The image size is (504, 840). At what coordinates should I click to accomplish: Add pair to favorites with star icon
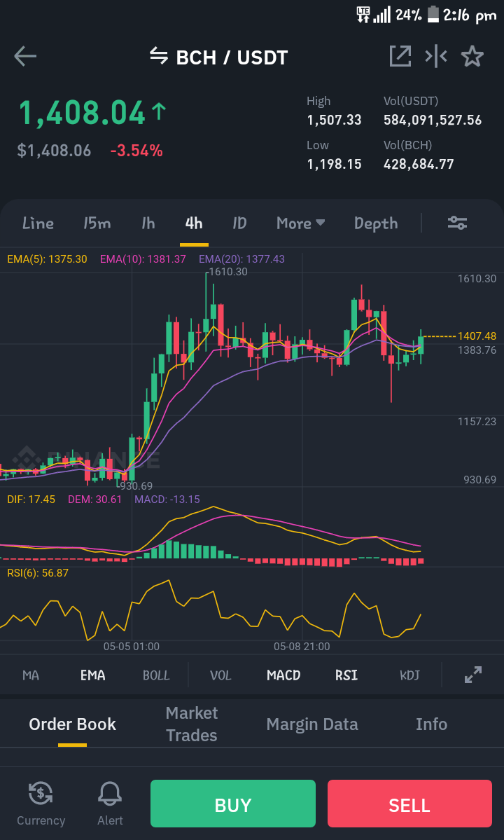472,56
